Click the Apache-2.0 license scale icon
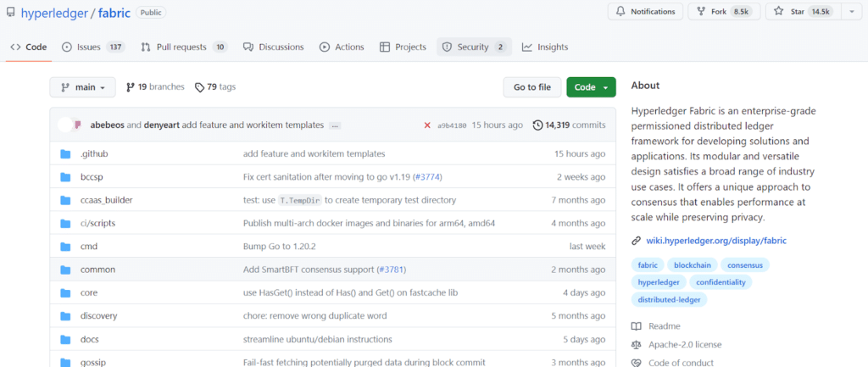The height and width of the screenshot is (367, 868). (x=637, y=345)
